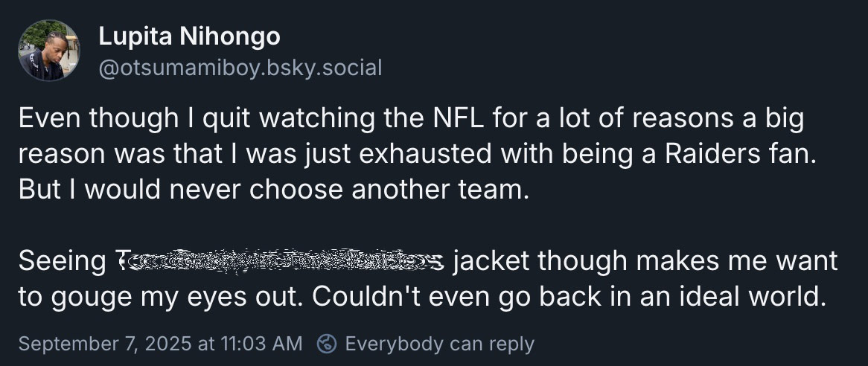The height and width of the screenshot is (366, 868).
Task: Click the globe icon beside reply settings
Action: click(328, 344)
